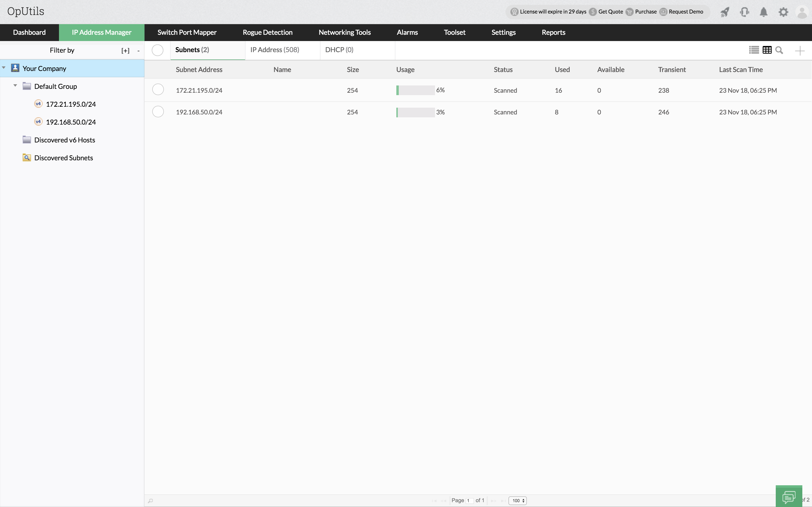Switch to list view icon
The height and width of the screenshot is (507, 812).
(754, 50)
